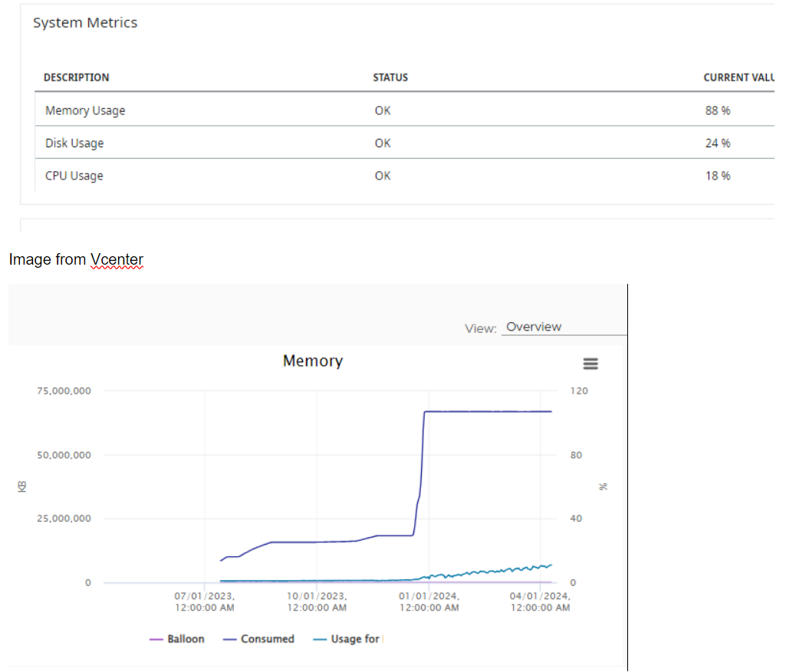Select the CPU Usage row
Image resolution: width=796 pixels, height=672 pixels.
[x=74, y=176]
